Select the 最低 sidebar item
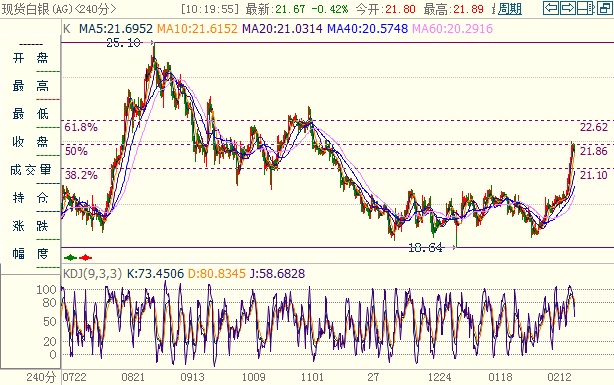This screenshot has width=614, height=385. click(x=31, y=114)
